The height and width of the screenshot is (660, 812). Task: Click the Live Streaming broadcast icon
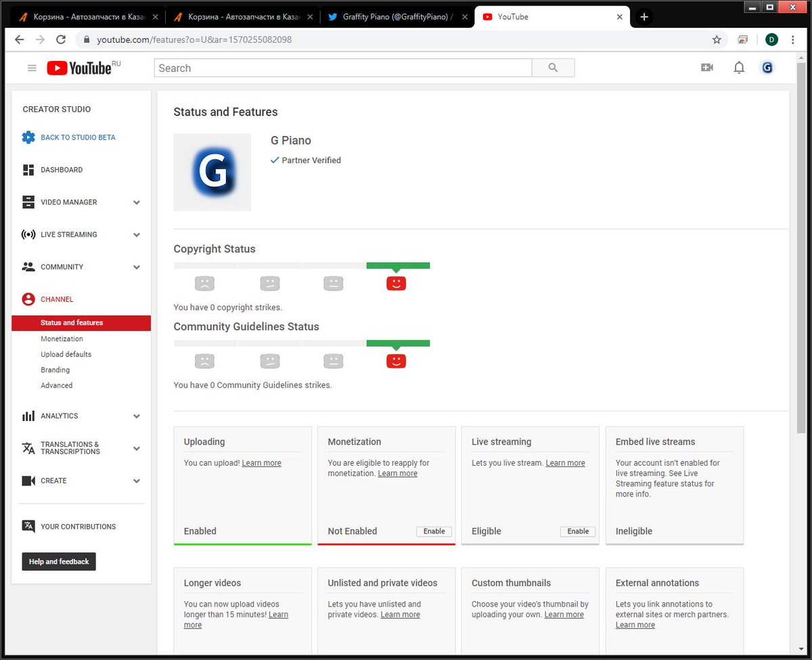[x=28, y=235]
